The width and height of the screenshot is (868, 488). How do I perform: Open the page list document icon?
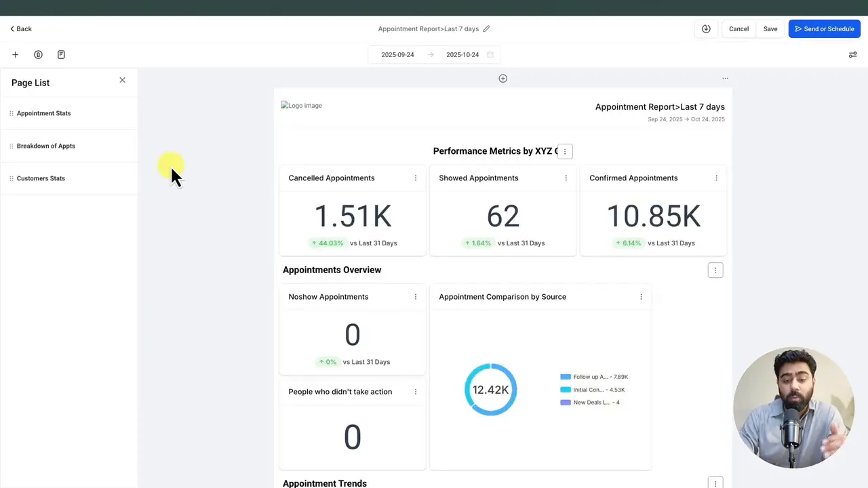[61, 54]
